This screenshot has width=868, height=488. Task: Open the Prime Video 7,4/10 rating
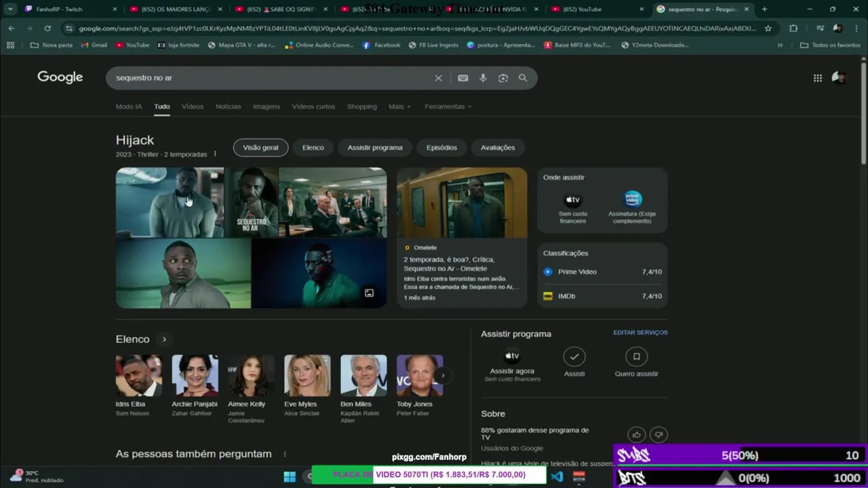tap(602, 272)
